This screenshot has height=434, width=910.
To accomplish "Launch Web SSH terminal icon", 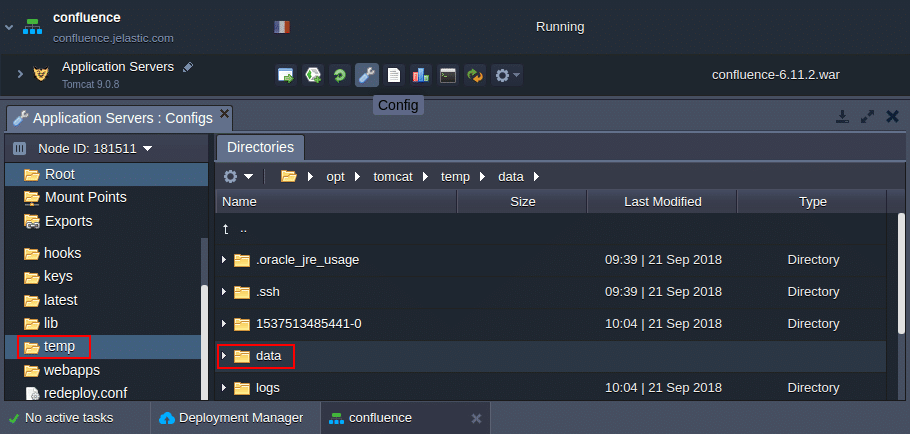I will click(447, 75).
